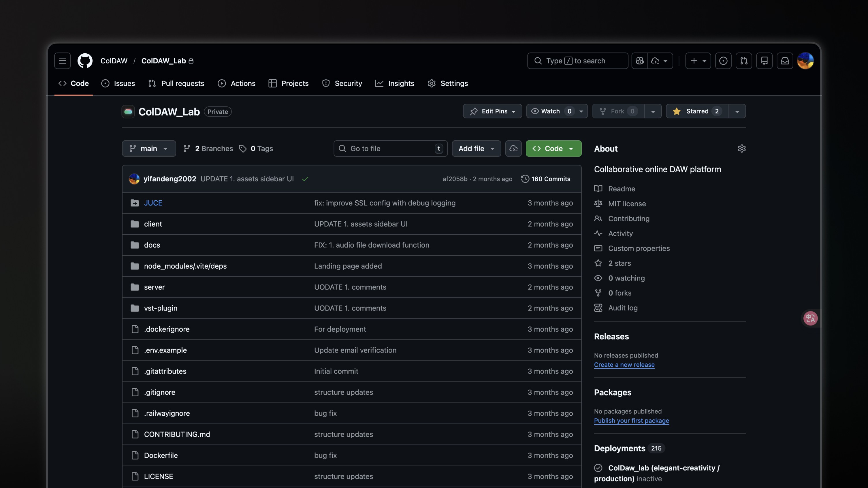Open the Edit Pins dropdown
This screenshot has height=488, width=868.
pos(492,111)
